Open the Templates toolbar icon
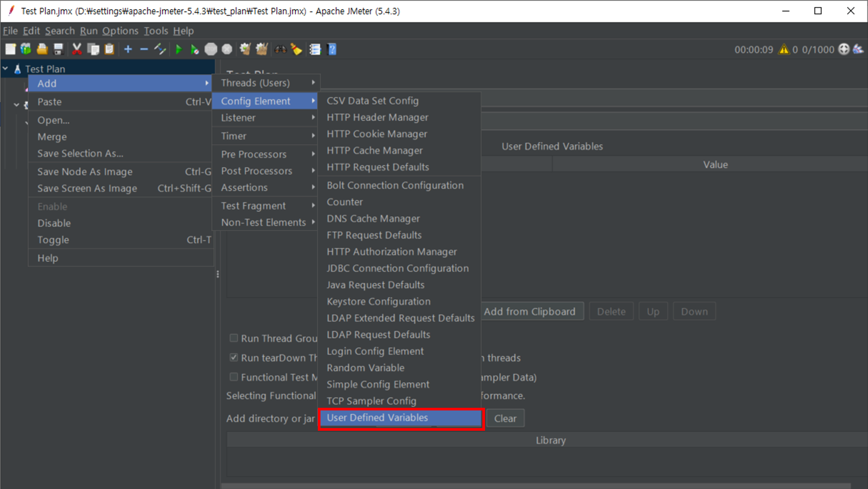Viewport: 868px width, 489px height. point(26,49)
